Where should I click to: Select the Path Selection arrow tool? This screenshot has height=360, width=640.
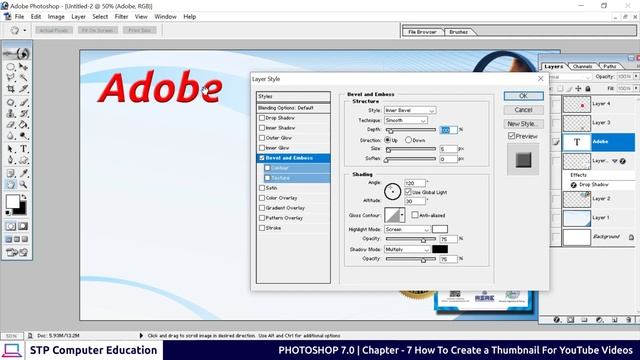tap(11, 149)
